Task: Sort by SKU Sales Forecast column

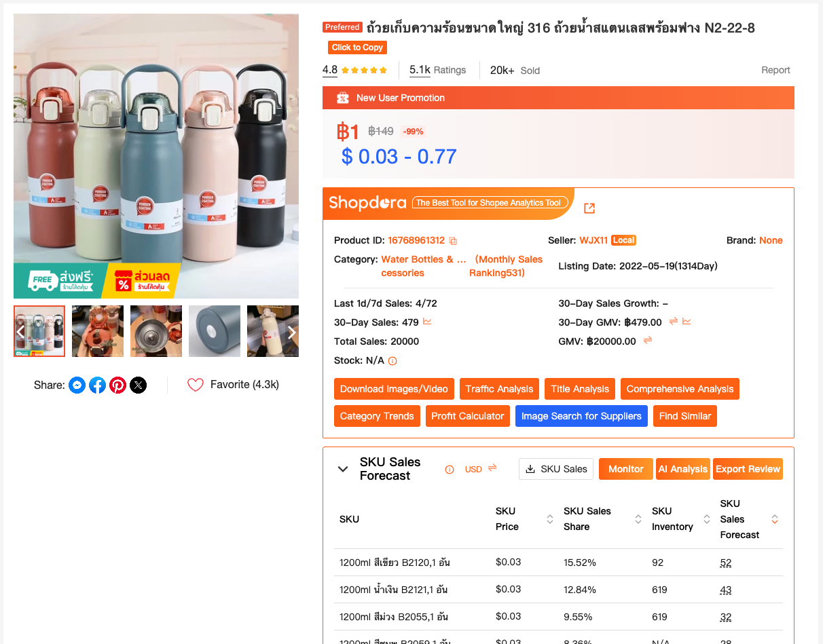Action: coord(775,519)
